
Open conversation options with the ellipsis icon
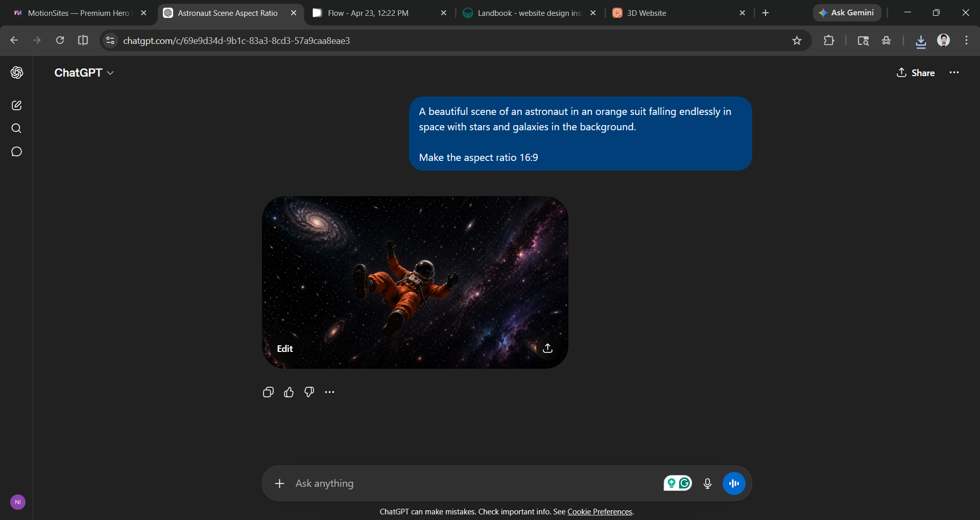point(953,73)
